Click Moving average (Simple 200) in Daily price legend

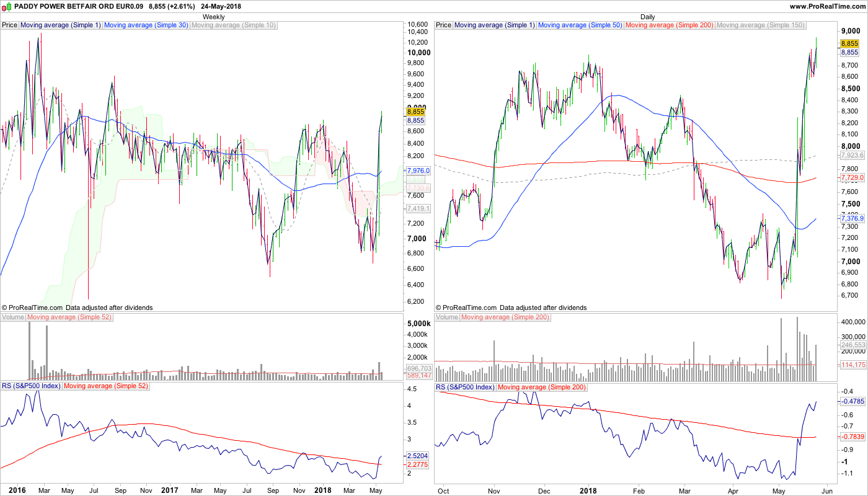pyautogui.click(x=670, y=25)
